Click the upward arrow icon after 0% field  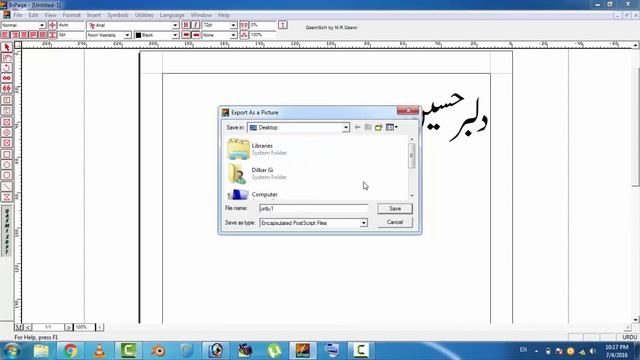tap(282, 25)
